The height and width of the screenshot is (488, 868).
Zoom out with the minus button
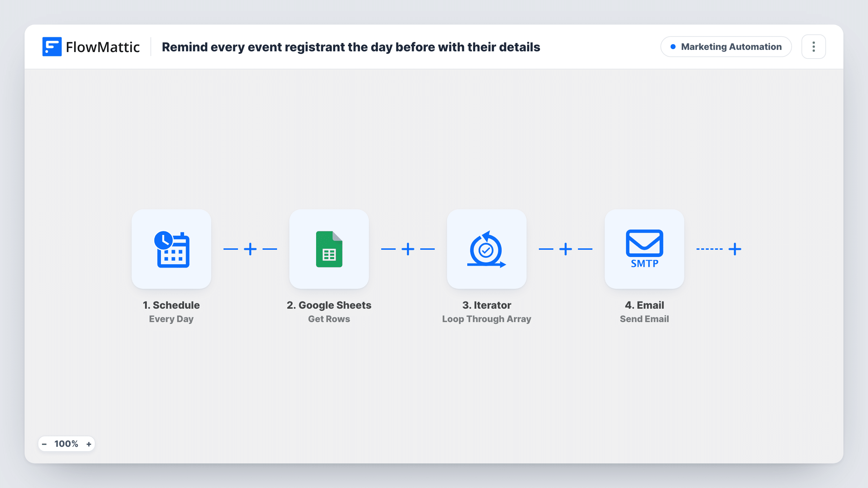[44, 444]
